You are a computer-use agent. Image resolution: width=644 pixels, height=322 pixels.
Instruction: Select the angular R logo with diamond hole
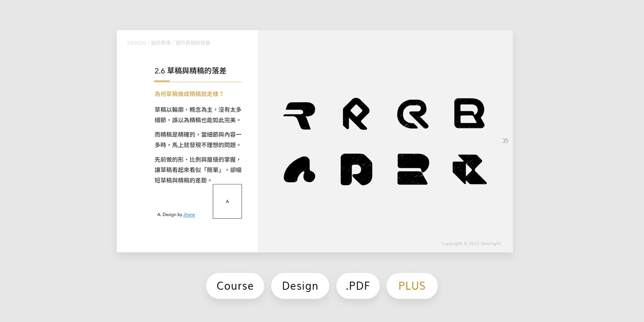(x=356, y=114)
